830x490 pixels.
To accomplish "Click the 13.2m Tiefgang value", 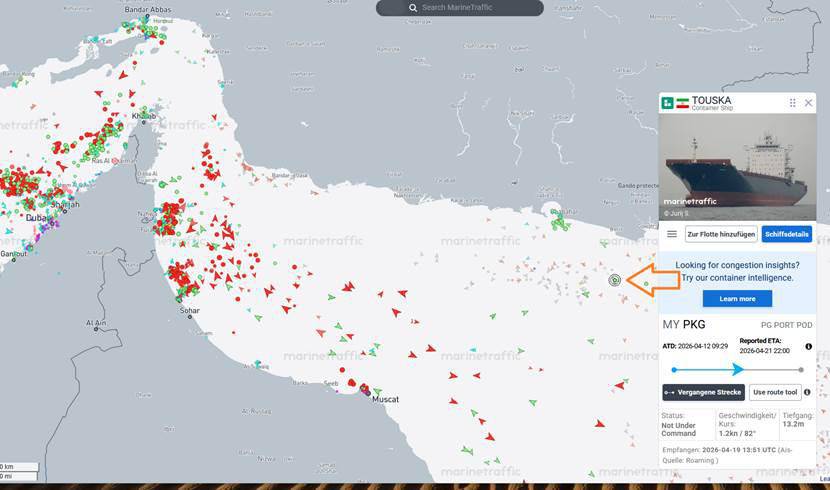I will (x=793, y=424).
